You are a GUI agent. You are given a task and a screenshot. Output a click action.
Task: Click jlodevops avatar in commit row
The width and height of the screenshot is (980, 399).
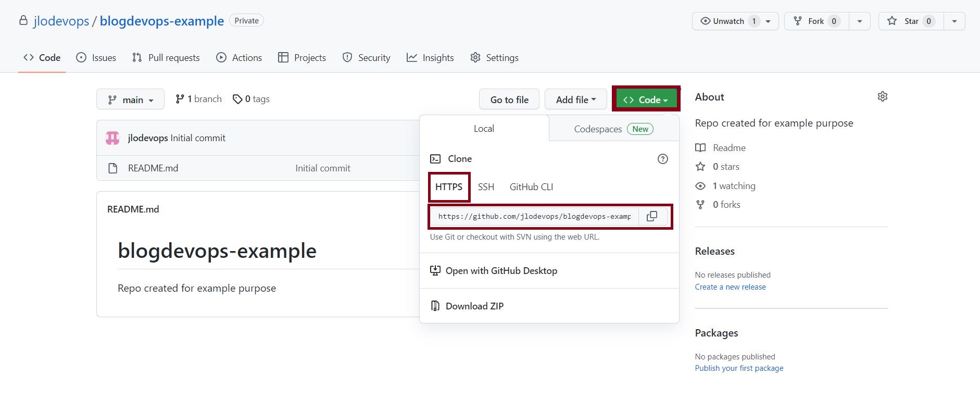[112, 138]
